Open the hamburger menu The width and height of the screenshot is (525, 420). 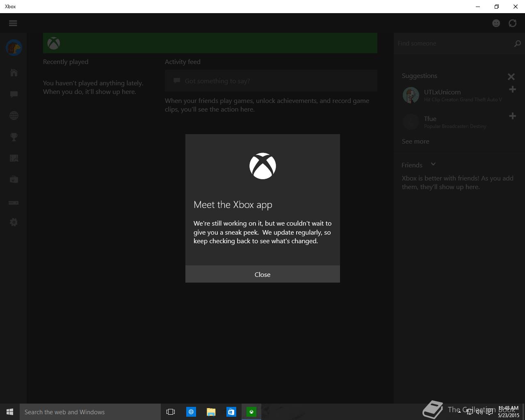tap(13, 23)
